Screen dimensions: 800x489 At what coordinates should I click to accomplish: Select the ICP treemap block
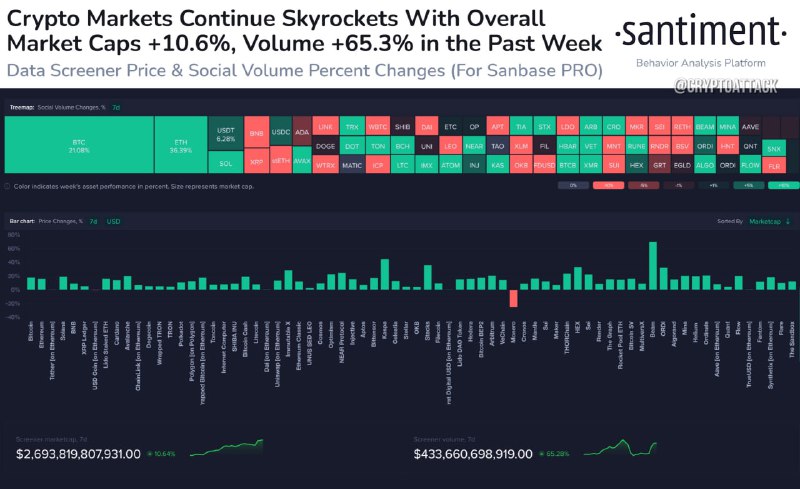pyautogui.click(x=378, y=164)
